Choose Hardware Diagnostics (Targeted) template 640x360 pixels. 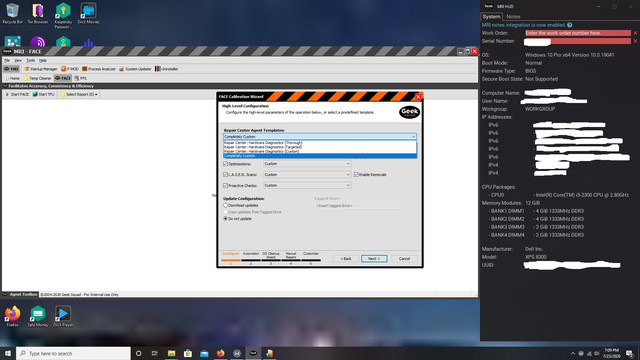click(262, 147)
